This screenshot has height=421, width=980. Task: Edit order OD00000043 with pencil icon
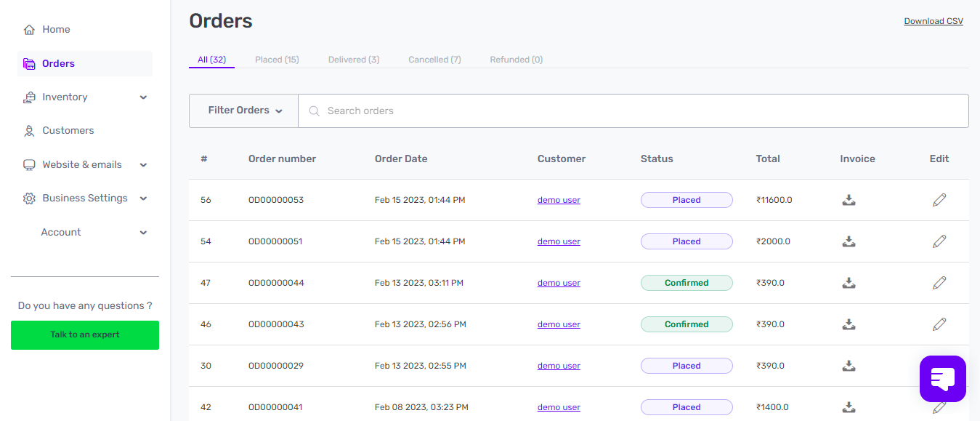939,324
